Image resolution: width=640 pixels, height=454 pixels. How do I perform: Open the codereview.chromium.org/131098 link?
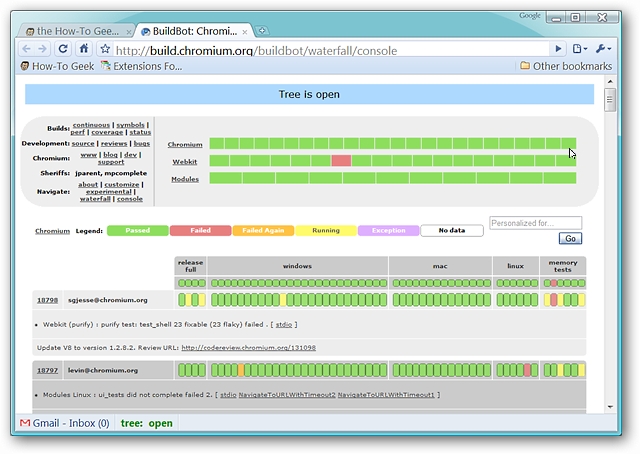tap(249, 348)
